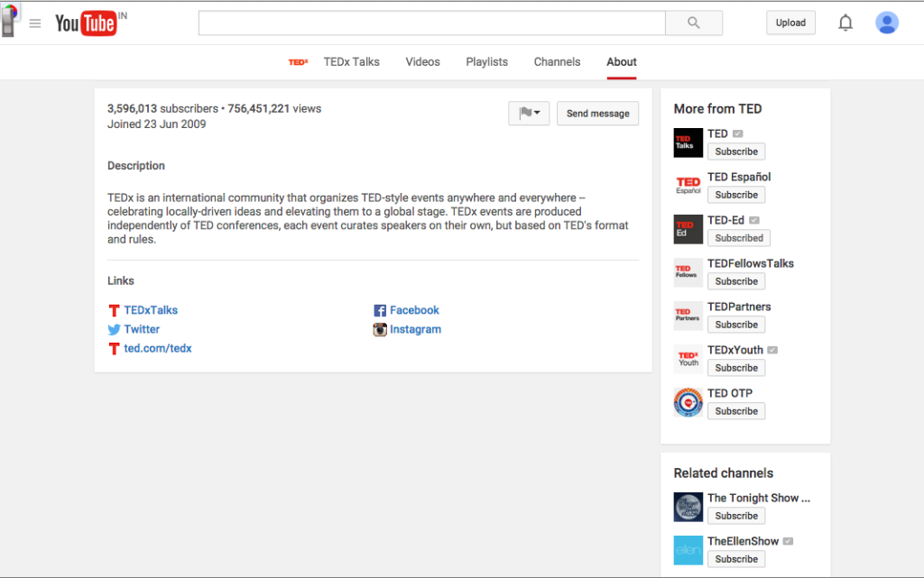Go to the TEDx Talks home tab
This screenshot has height=578, width=924.
pos(351,62)
